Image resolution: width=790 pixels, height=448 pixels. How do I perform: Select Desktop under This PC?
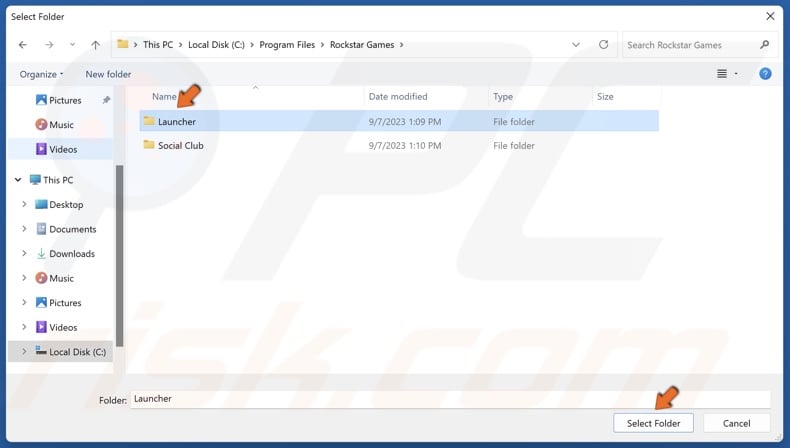point(66,205)
